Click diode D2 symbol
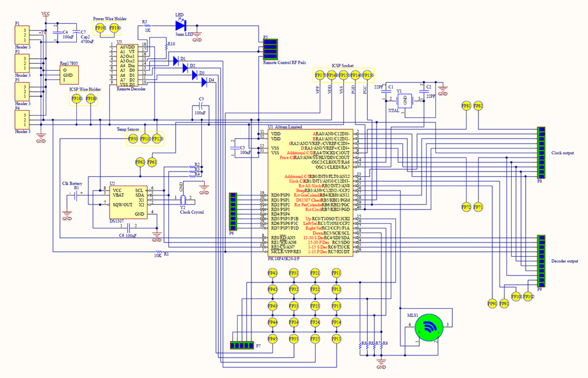The image size is (588, 378). coord(185,68)
